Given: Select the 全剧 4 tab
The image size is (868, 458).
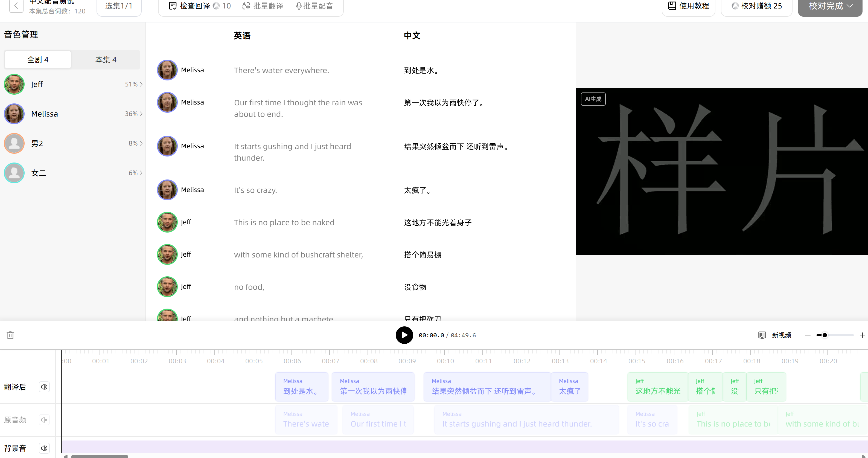Looking at the screenshot, I should [38, 60].
